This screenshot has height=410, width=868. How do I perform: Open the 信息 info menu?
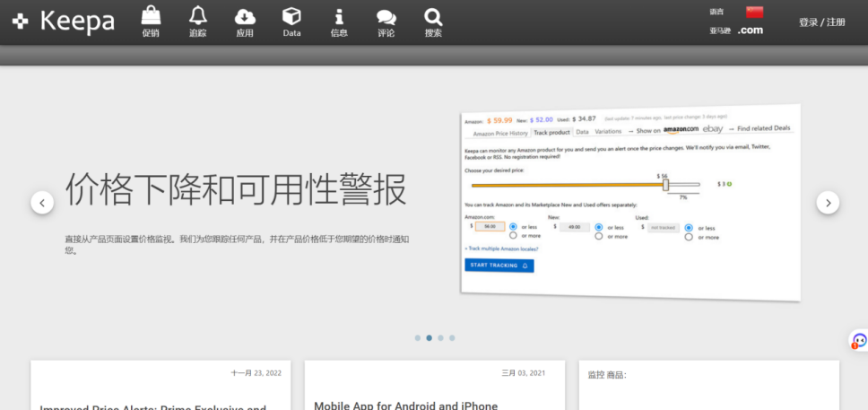coord(339,22)
